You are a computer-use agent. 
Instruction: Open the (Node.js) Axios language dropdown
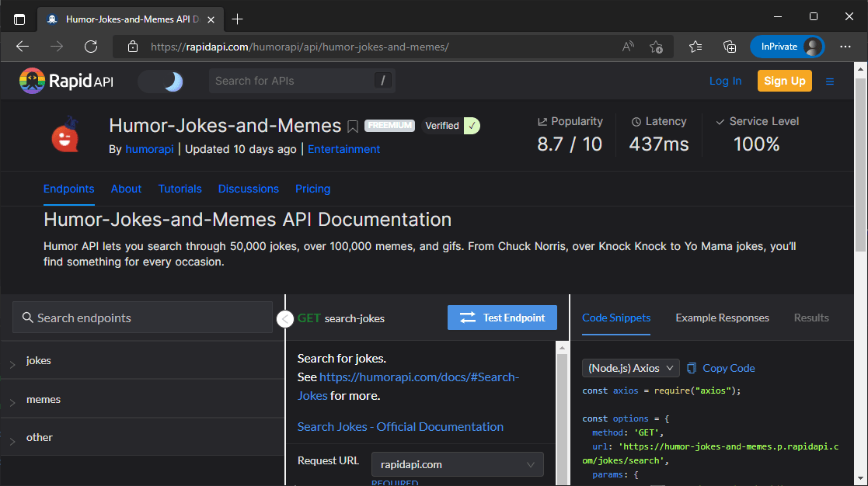pos(630,368)
